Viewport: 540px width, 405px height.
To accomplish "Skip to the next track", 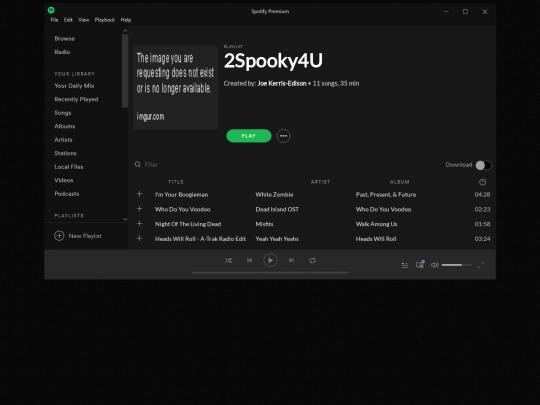I will 291,260.
